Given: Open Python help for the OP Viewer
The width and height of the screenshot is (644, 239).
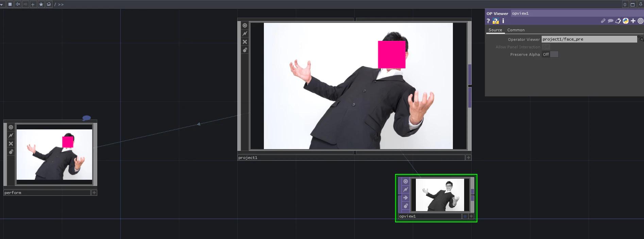Looking at the screenshot, I should pyautogui.click(x=496, y=21).
